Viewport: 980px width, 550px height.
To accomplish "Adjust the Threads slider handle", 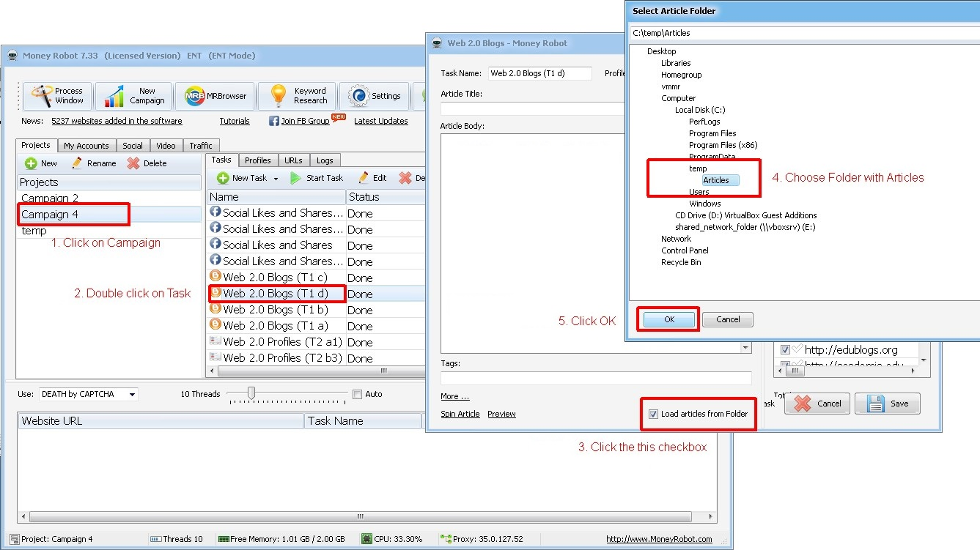I will (x=251, y=393).
